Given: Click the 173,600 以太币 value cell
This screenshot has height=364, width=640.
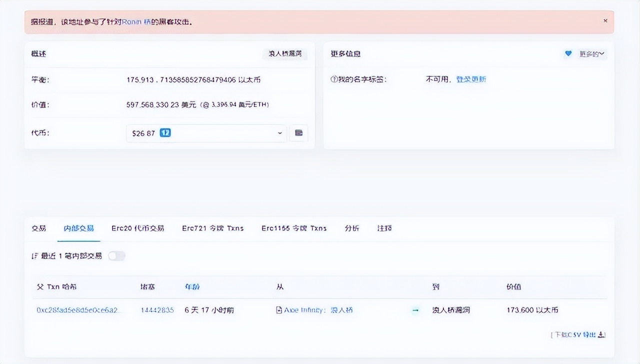Looking at the screenshot, I should (x=532, y=310).
